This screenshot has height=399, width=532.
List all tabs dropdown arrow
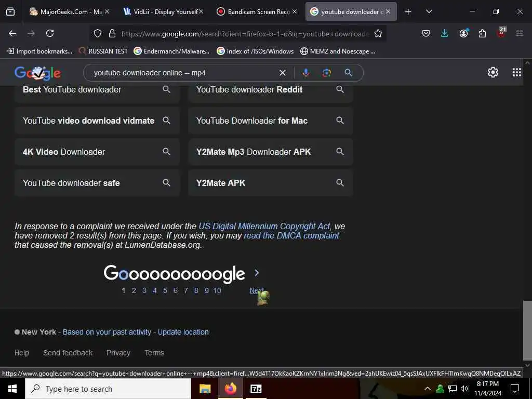click(429, 12)
